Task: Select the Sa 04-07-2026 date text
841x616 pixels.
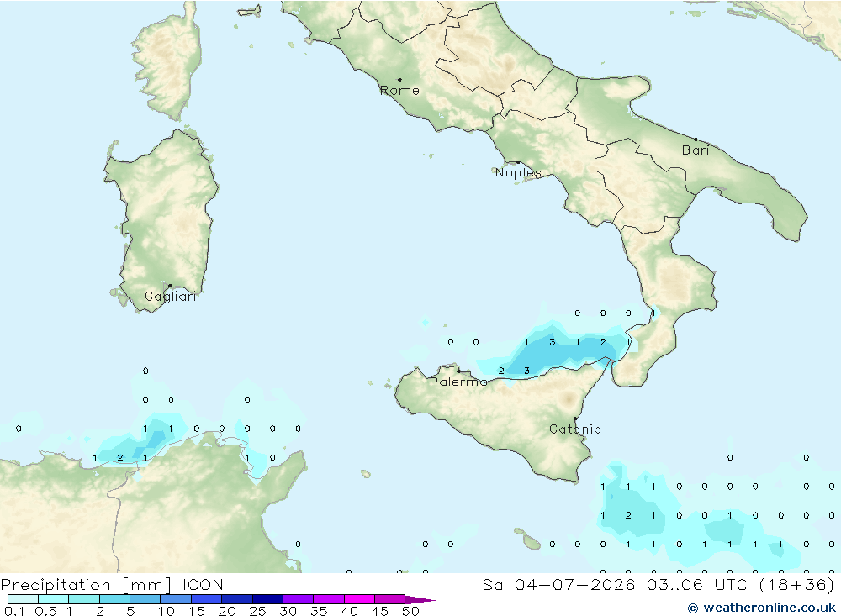Action: point(558,584)
